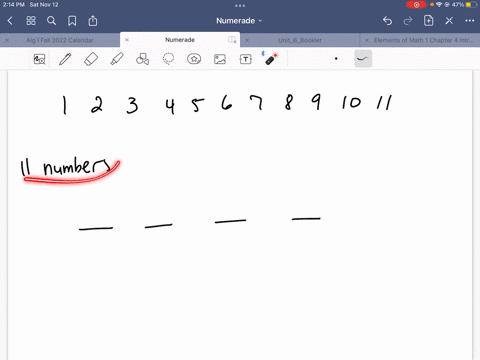This screenshot has width=480, height=360.
Task: Tap the clock in the status bar
Action: [14, 5]
